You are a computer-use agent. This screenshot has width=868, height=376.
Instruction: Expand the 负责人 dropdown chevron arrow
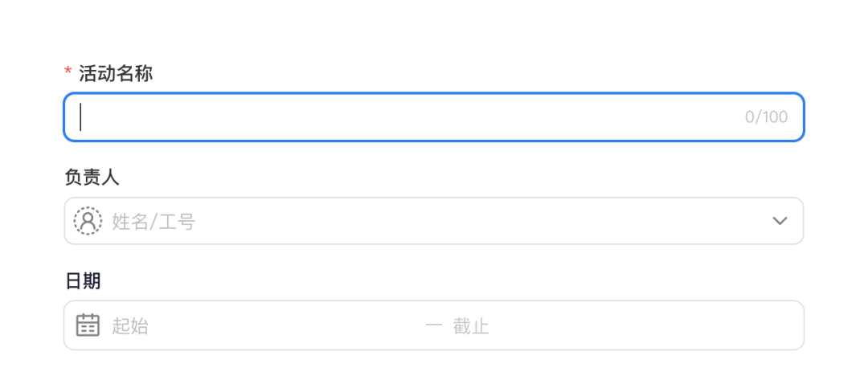[x=779, y=221]
